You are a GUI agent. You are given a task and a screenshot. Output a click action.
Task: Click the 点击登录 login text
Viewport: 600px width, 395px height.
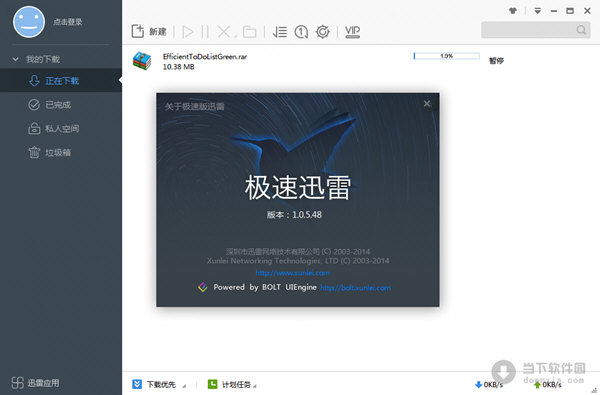[68, 22]
